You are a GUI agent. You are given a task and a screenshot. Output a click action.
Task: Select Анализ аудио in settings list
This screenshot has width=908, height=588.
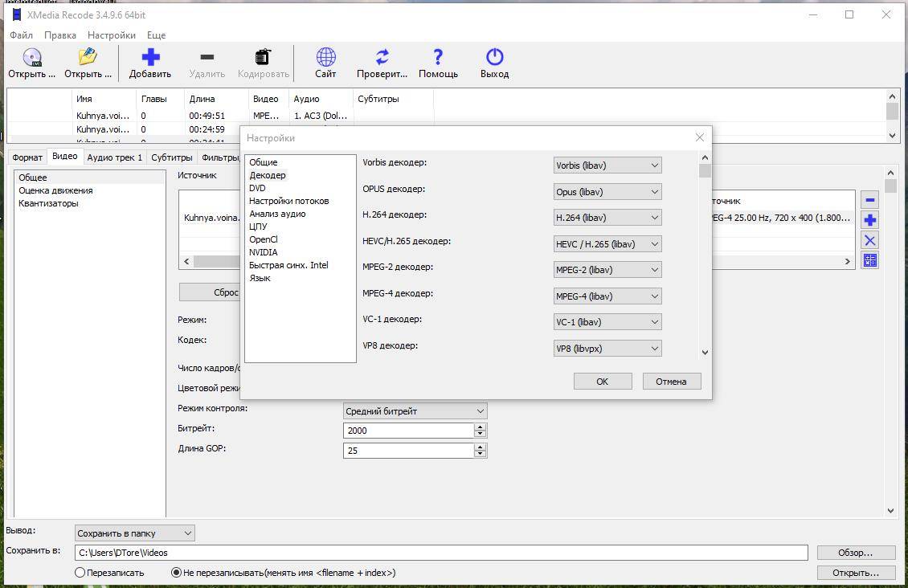(x=277, y=214)
